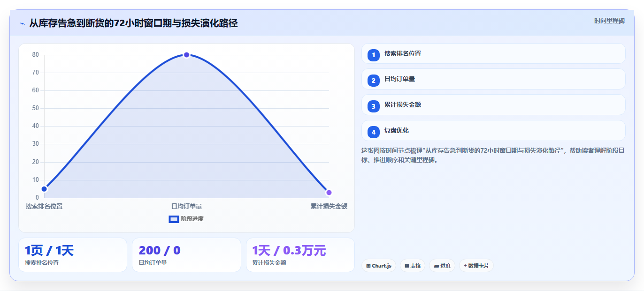
Task: Open the 1页 / 1天 data card
Action: coord(73,255)
